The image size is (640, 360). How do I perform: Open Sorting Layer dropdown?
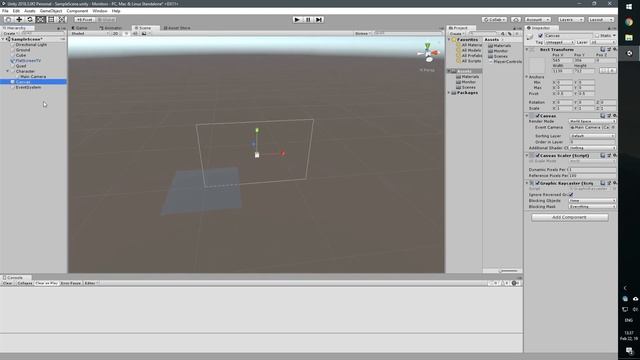pos(592,136)
